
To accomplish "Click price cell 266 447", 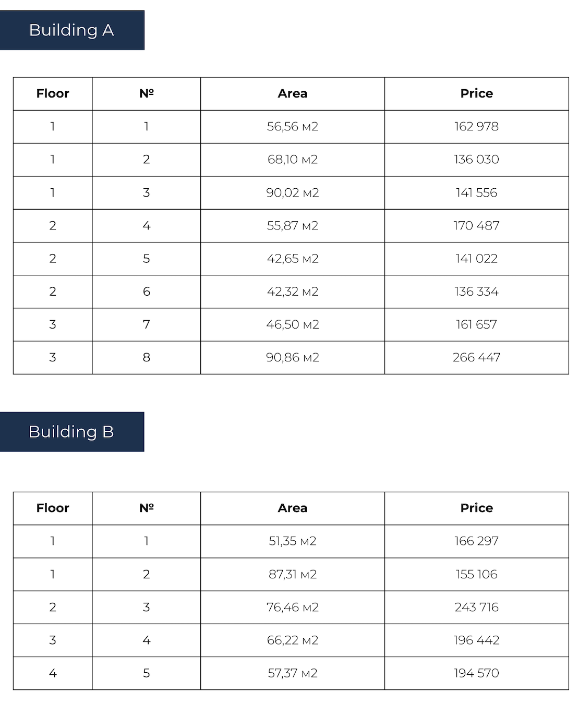I will 476,358.
